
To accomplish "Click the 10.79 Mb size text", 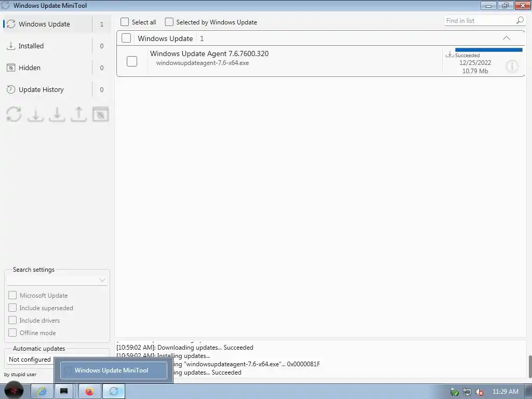I will (x=475, y=71).
